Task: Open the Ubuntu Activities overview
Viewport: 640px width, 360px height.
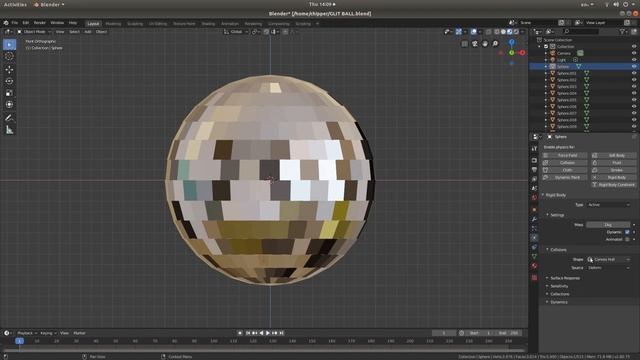Action: (x=15, y=4)
